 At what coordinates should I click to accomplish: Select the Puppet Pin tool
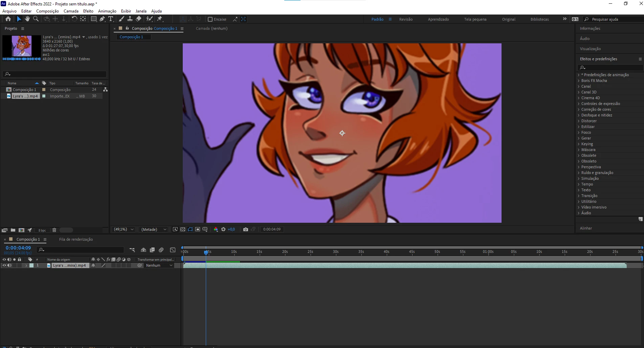tap(160, 19)
